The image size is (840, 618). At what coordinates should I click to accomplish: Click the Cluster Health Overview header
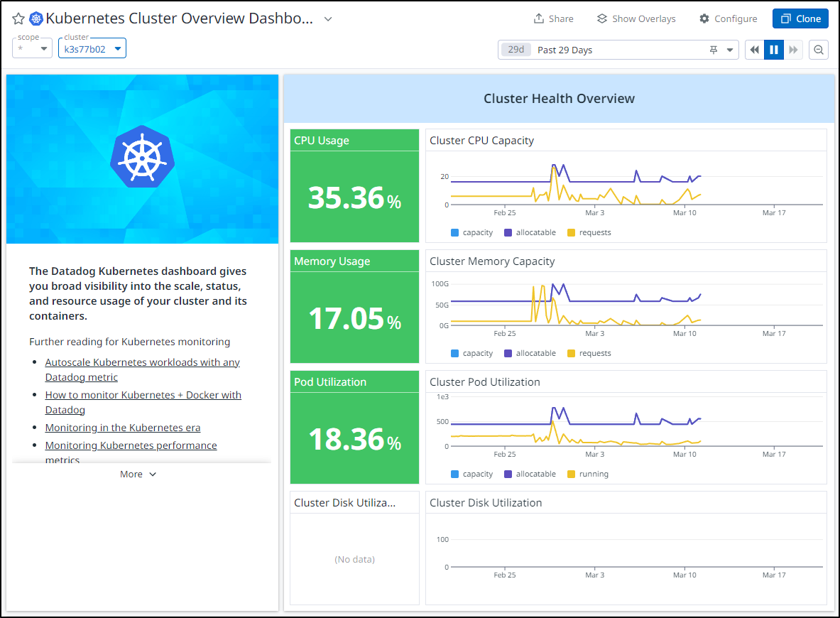point(559,99)
